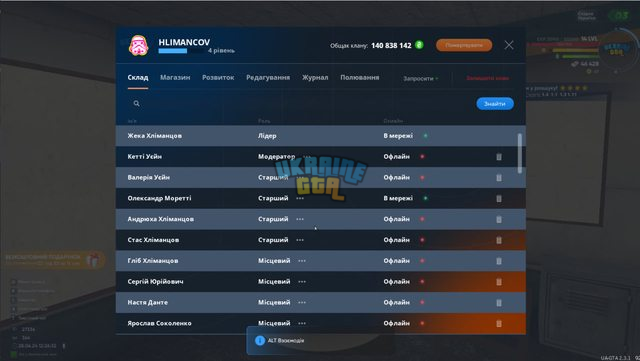Switch to the Магазин tab
Viewport: 640px width, 361px height.
pyautogui.click(x=175, y=77)
